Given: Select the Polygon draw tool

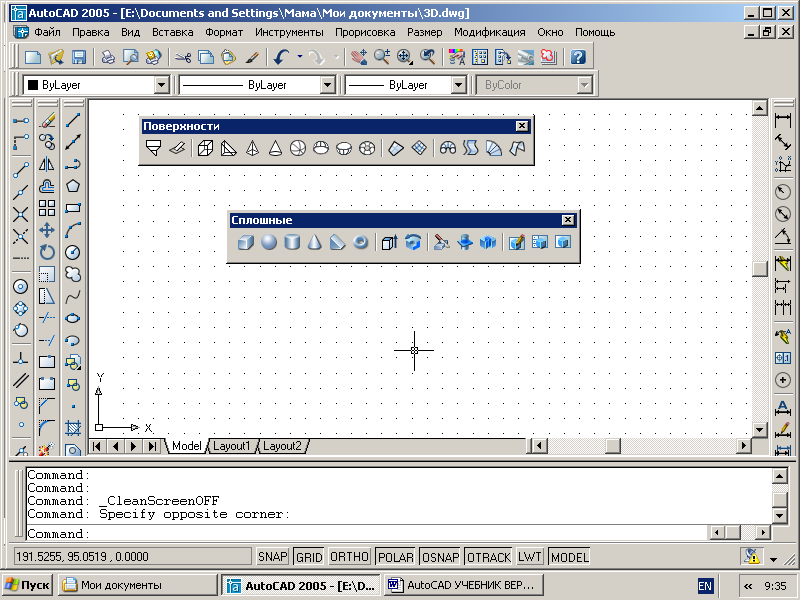Looking at the screenshot, I should [73, 186].
